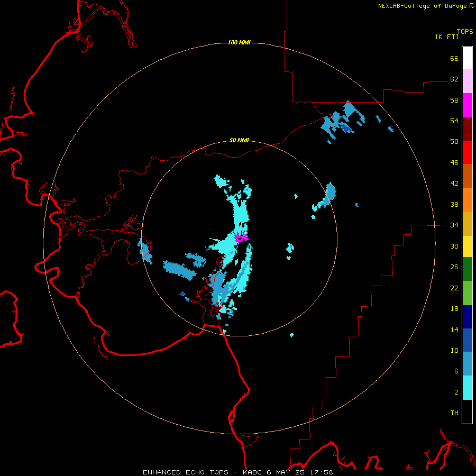Click the yellow swatch between 34 and 30
Image resolution: width=476 pixels, height=476 pixels.
[467, 246]
